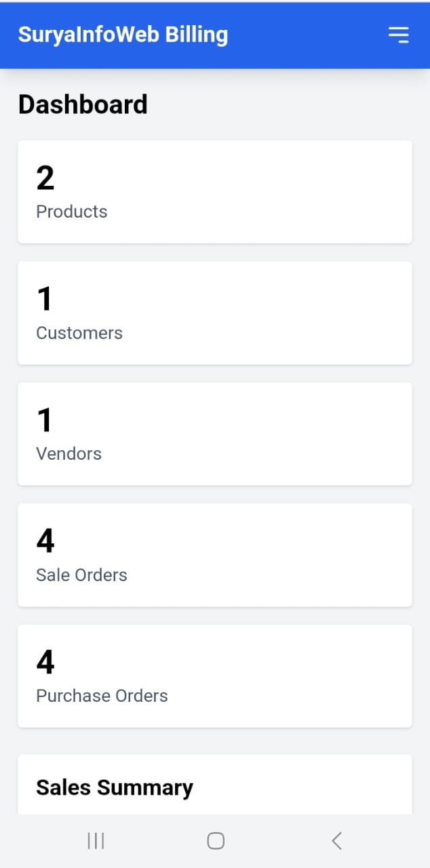Select the Dashboard heading
430x868 pixels.
point(83,104)
